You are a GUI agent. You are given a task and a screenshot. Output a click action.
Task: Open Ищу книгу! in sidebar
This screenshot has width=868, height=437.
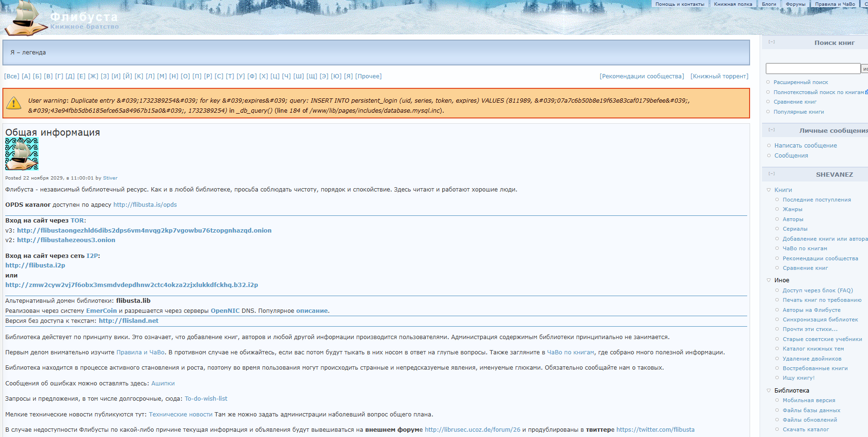pyautogui.click(x=799, y=378)
